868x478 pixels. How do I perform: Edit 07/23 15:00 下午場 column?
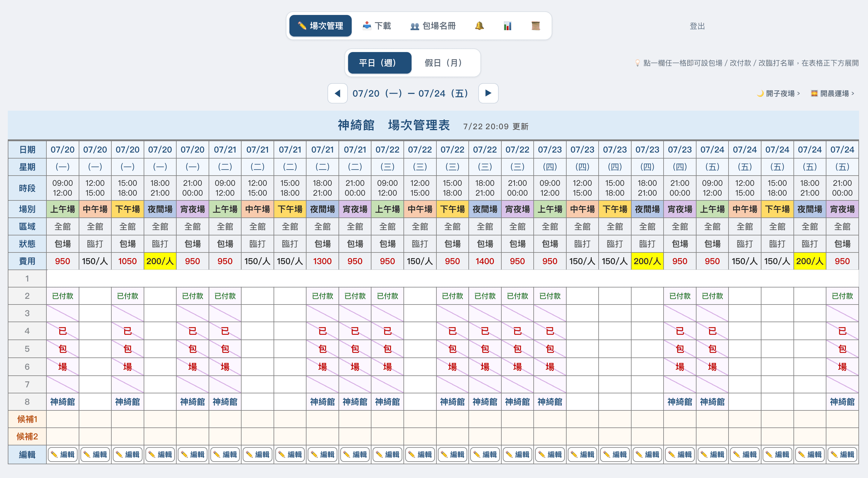pyautogui.click(x=615, y=454)
